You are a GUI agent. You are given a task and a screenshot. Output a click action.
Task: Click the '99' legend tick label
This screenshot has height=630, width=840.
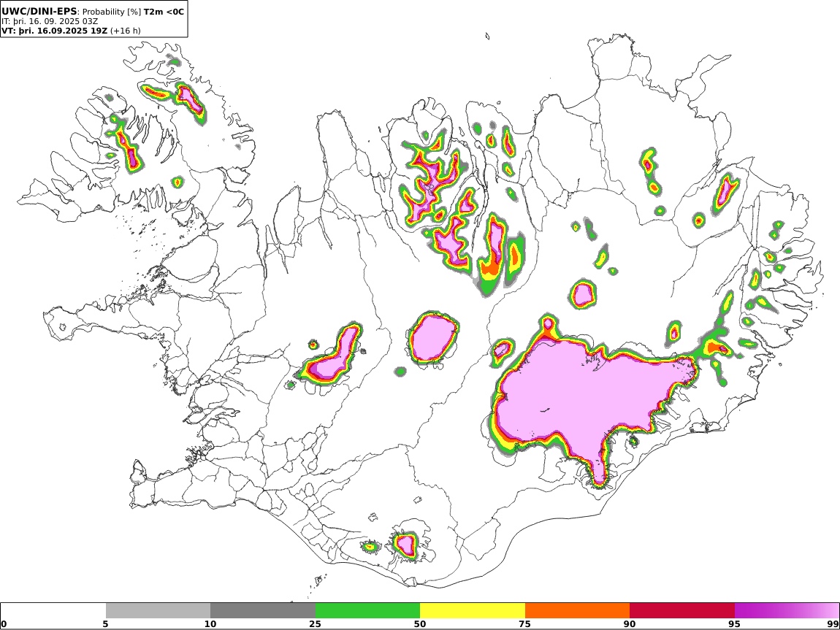[833, 624]
